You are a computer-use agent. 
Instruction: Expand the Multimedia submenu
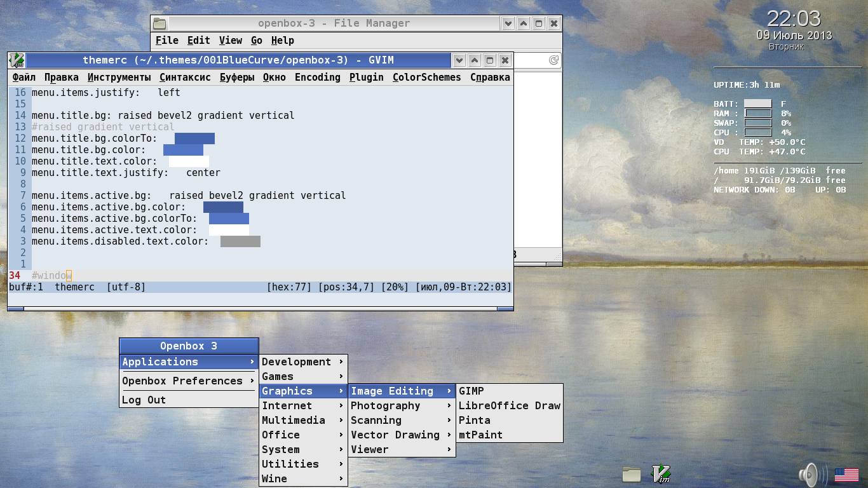(303, 421)
